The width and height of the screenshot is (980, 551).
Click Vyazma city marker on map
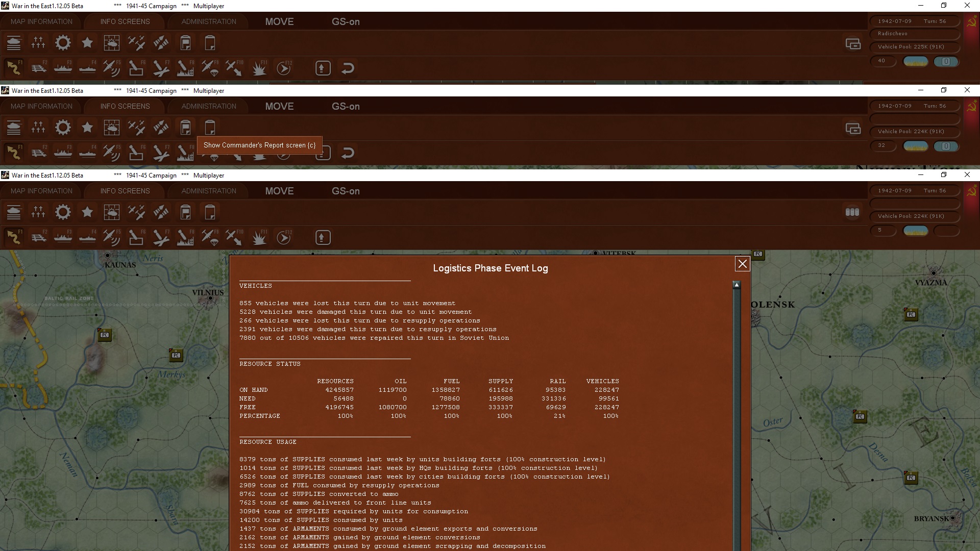934,273
